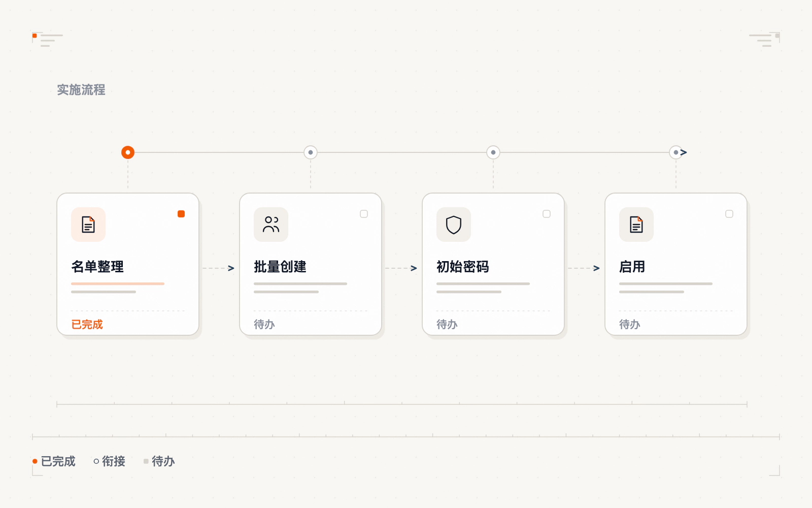
Task: Click the 已完成 legend entry
Action: coord(54,461)
